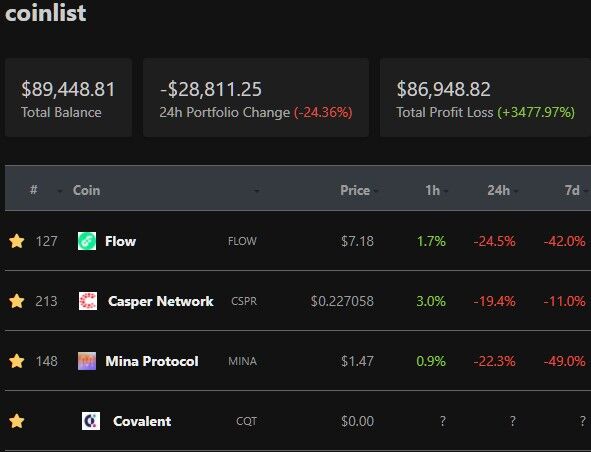Open the Flow coin page link
Screen dimensions: 591x452
click(x=120, y=241)
